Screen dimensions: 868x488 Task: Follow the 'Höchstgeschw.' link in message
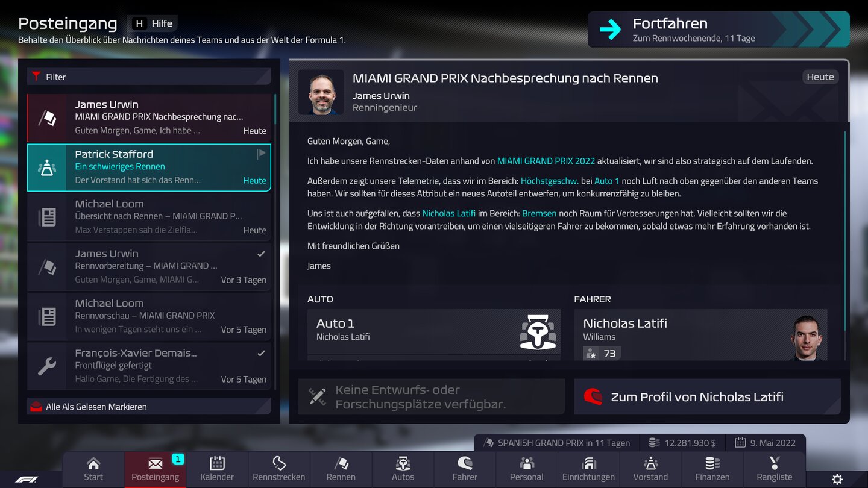click(550, 181)
